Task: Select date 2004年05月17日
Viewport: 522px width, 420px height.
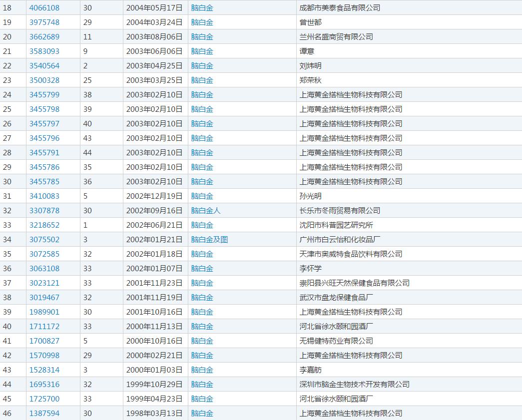Action: click(154, 7)
